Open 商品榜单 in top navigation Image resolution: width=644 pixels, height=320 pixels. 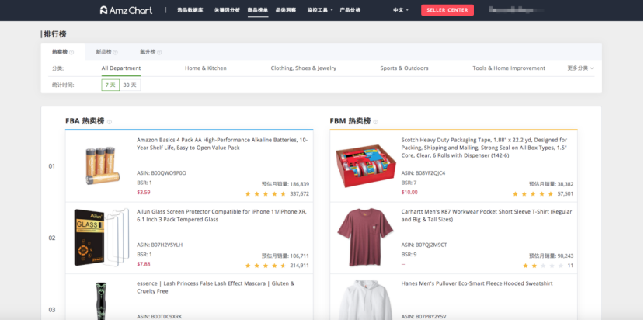[258, 10]
